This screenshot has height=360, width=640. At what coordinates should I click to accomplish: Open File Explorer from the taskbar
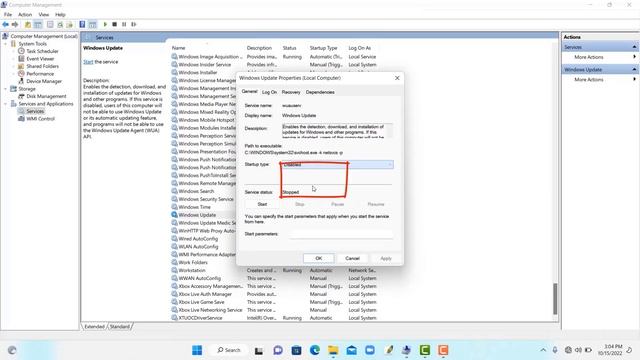pyautogui.click(x=333, y=350)
